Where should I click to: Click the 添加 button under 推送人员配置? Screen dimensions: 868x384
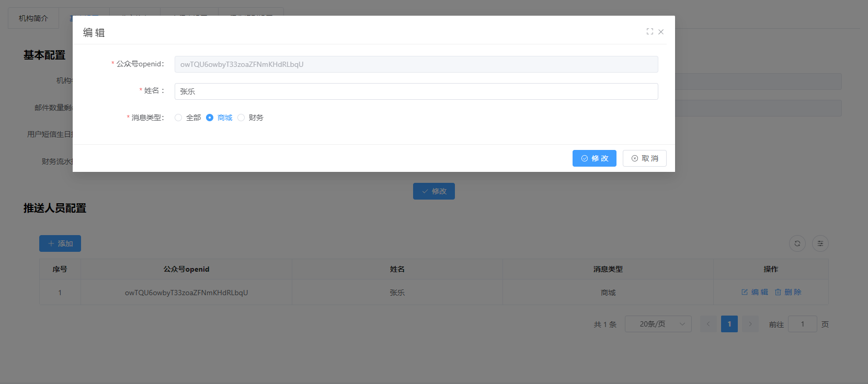60,243
